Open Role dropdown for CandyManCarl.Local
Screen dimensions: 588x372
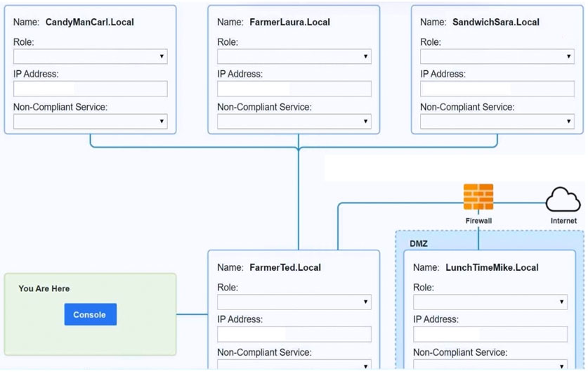pos(90,57)
